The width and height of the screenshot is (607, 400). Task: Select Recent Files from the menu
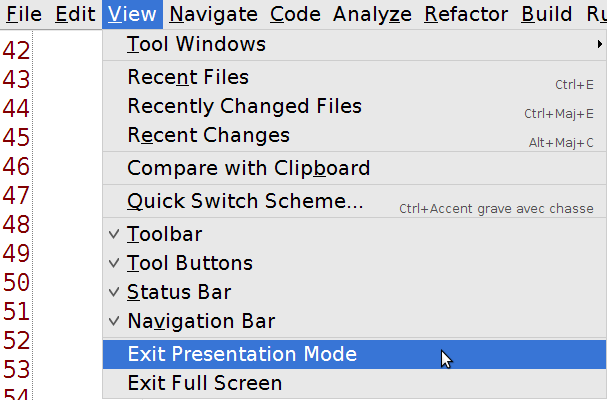tap(188, 78)
